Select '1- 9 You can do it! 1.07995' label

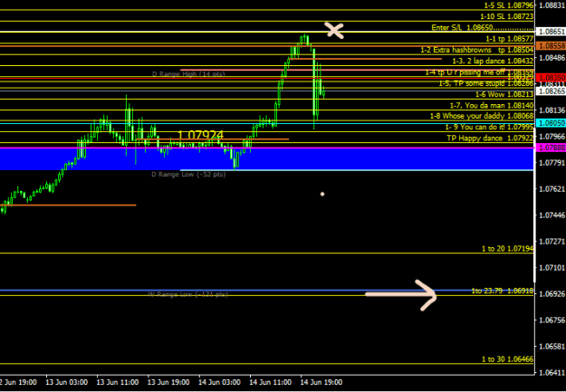pos(489,127)
